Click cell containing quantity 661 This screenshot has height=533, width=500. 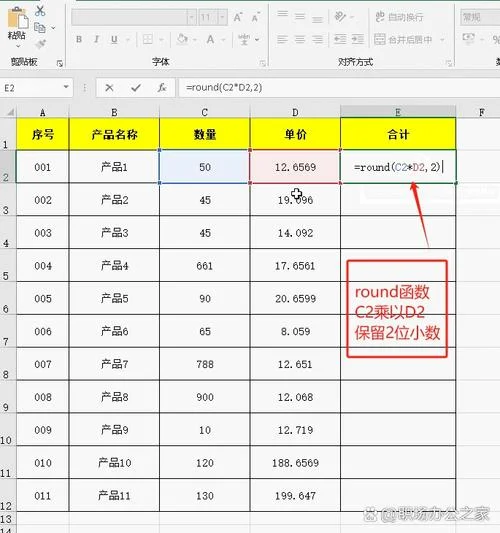205,265
